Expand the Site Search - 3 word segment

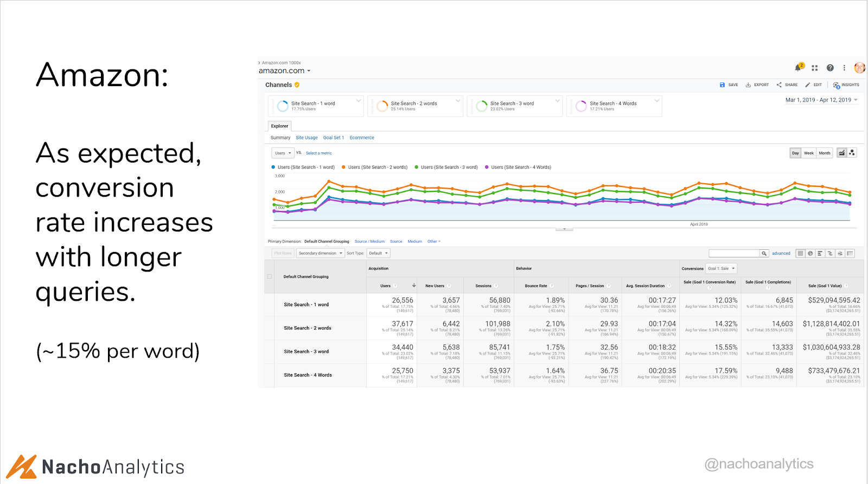pos(557,101)
